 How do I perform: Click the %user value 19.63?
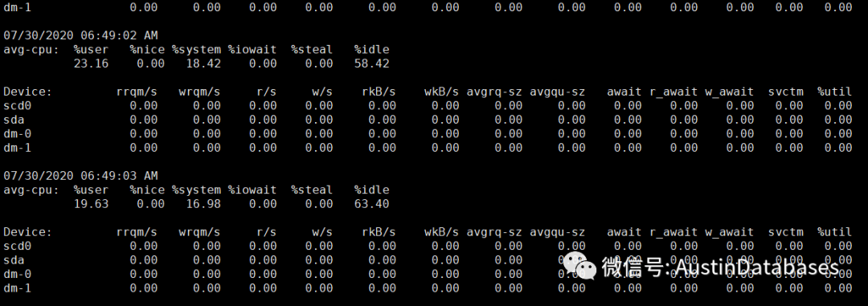click(x=92, y=204)
